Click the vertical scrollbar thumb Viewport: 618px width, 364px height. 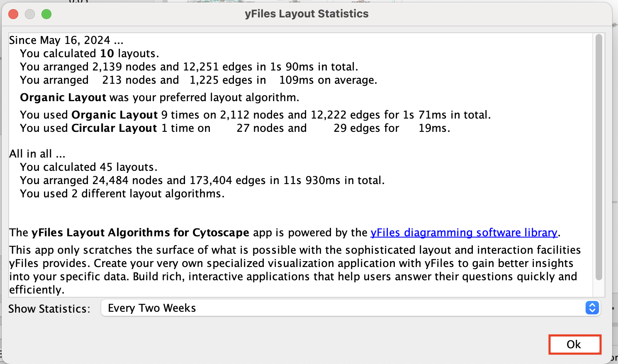coord(599,158)
